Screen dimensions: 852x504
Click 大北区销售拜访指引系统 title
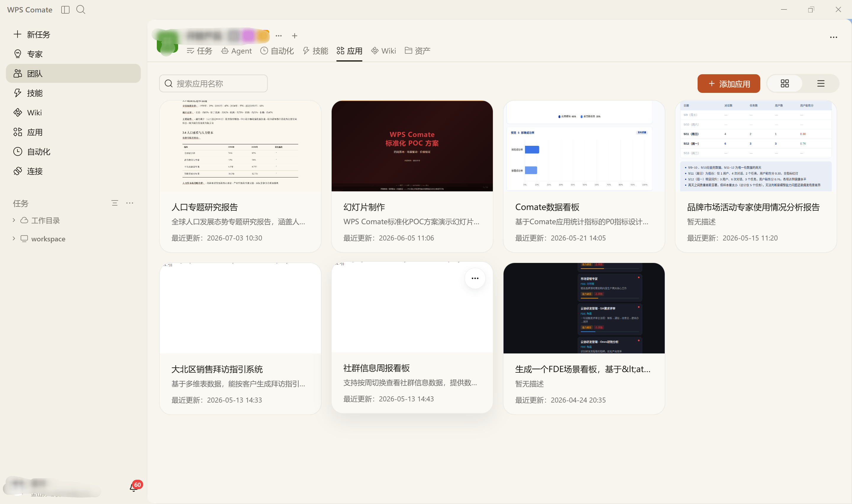pos(217,369)
